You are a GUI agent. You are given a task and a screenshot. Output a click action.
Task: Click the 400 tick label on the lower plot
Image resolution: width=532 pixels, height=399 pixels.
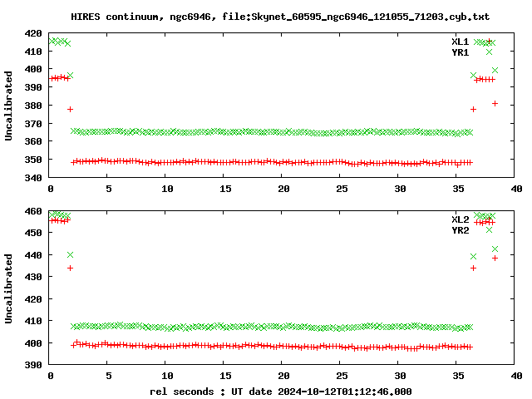click(x=33, y=343)
